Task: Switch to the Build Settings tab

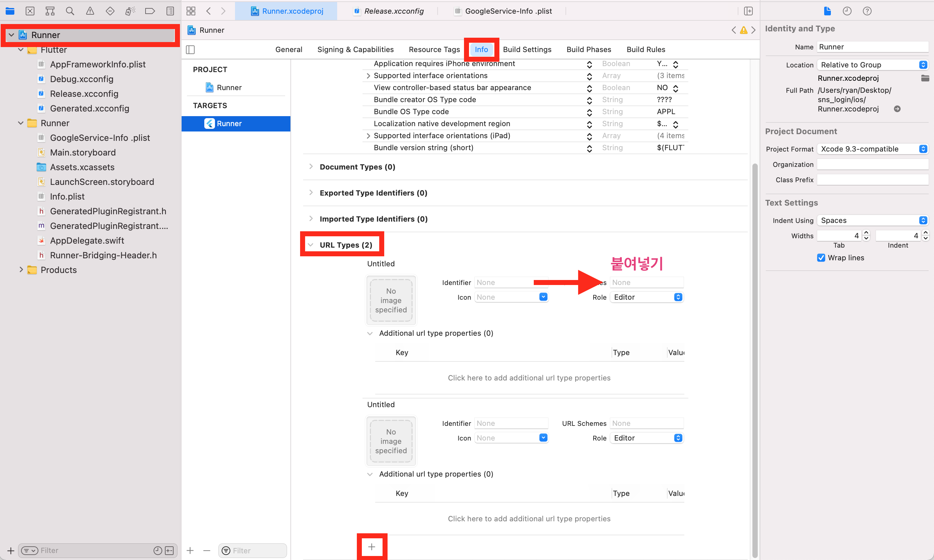Action: pos(527,49)
